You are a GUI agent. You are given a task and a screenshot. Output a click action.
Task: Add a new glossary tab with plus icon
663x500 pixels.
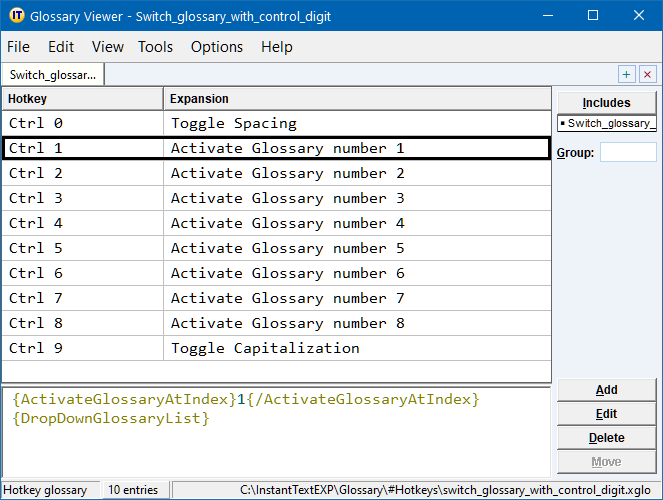[x=626, y=75]
